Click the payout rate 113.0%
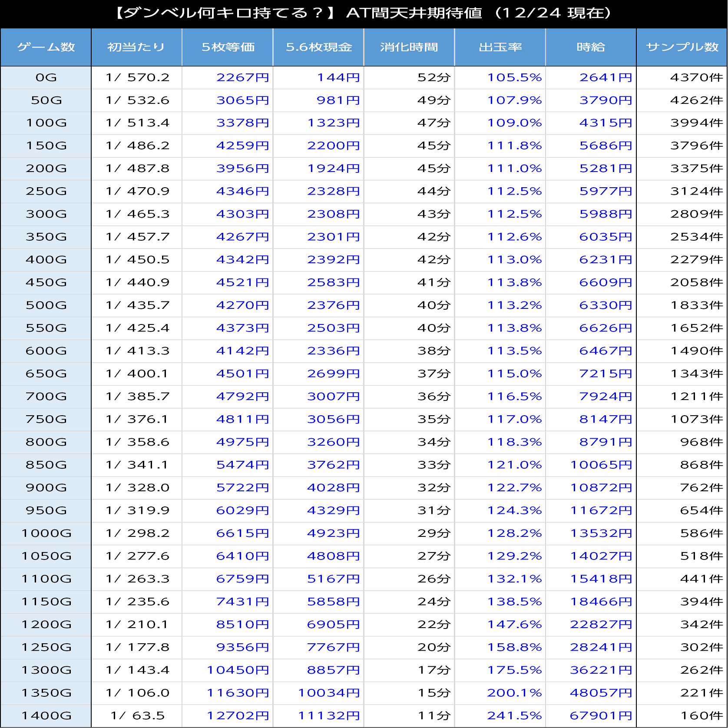Viewport: 728px width, 728px height. [x=514, y=260]
